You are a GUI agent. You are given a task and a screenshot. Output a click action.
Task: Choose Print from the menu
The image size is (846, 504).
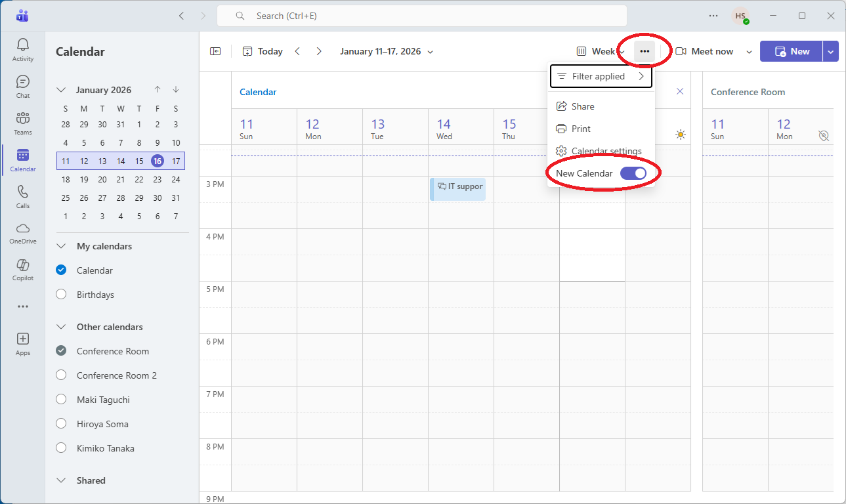click(x=581, y=129)
